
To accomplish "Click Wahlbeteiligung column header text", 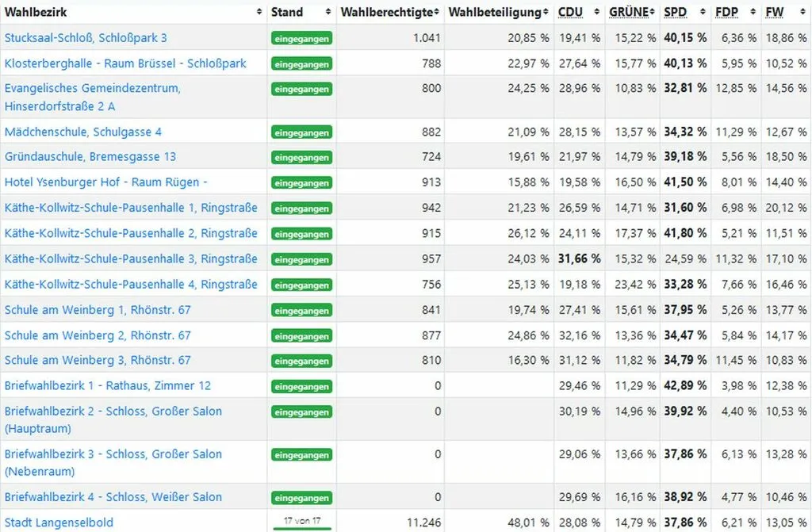I will 495,12.
